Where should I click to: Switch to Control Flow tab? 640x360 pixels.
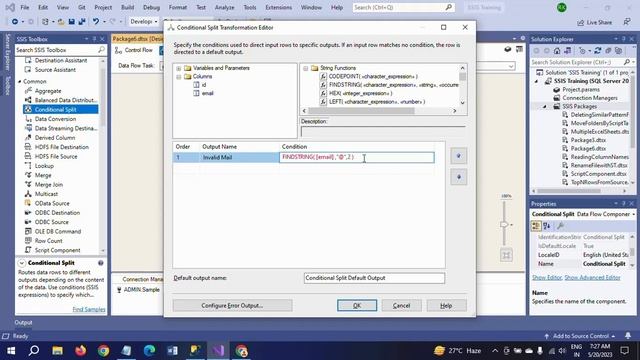coord(134,50)
